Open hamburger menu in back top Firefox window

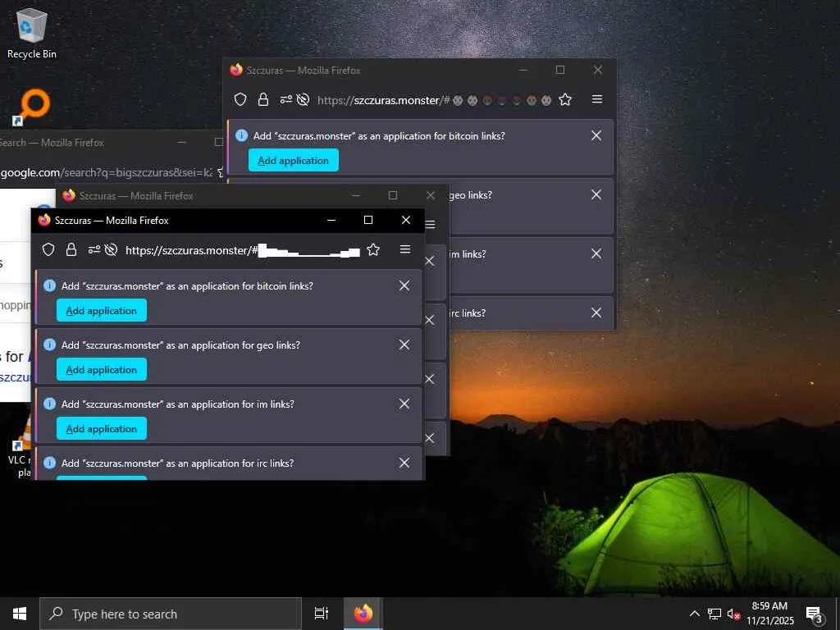click(597, 99)
